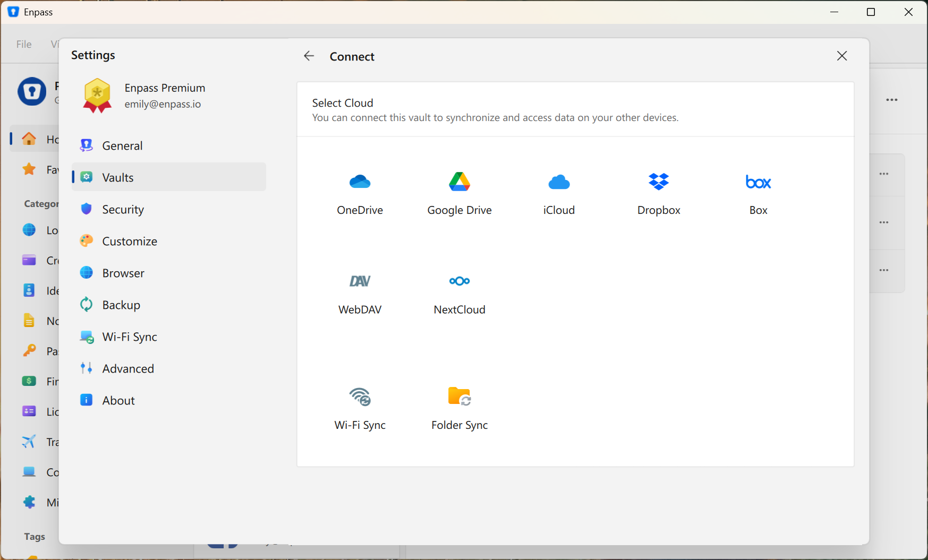Click the Enpass Premium badge icon
Image resolution: width=928 pixels, height=560 pixels.
(97, 96)
